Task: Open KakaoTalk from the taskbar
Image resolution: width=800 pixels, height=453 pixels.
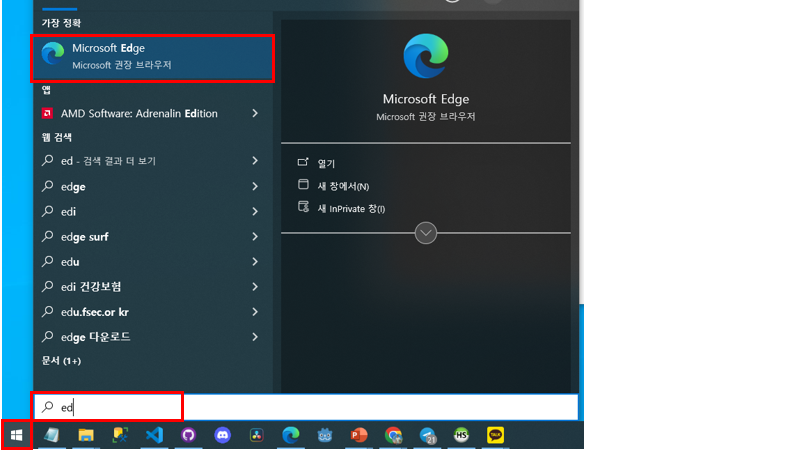Action: (495, 435)
